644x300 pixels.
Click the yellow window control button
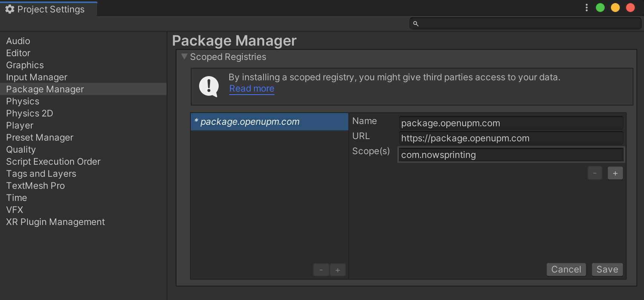pos(615,8)
